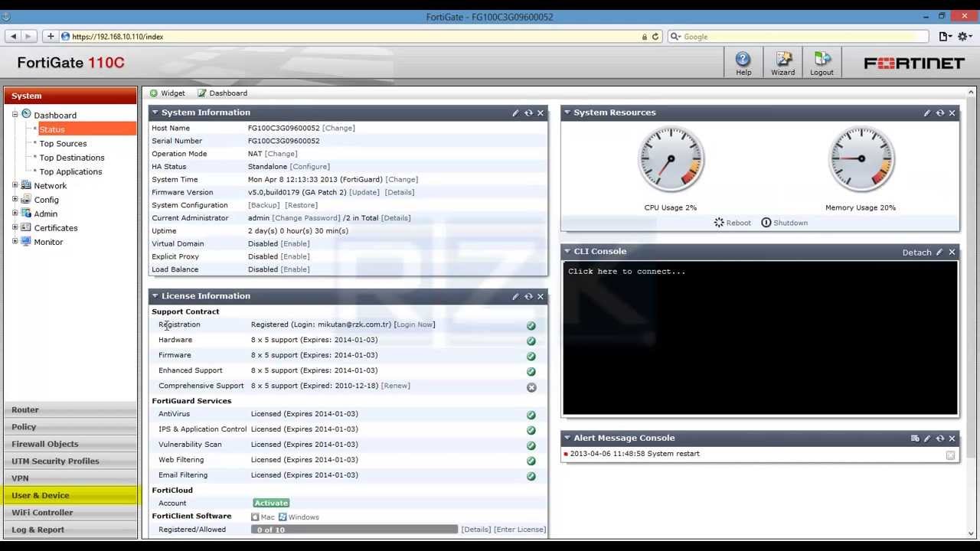Select Top Applications in the tree
The height and width of the screenshot is (551, 980).
70,172
